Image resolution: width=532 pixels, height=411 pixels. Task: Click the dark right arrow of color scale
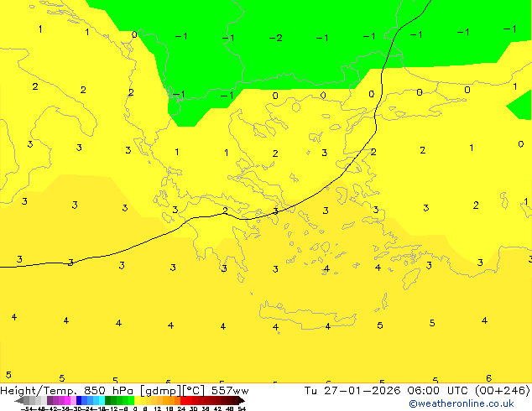coord(242,401)
